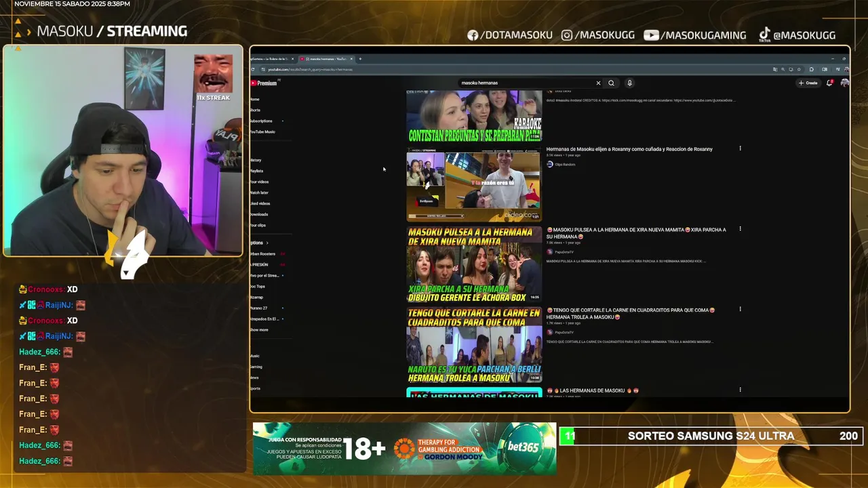Viewport: 868px width, 488px height.
Task: Close the 'Sorteos – La Ruleta' tab
Action: 294,59
